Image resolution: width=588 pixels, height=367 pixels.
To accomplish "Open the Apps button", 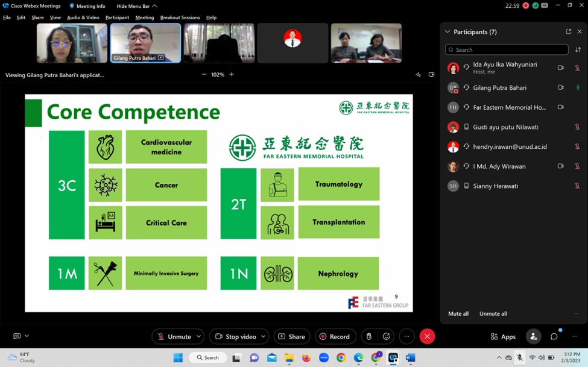I will tap(503, 337).
